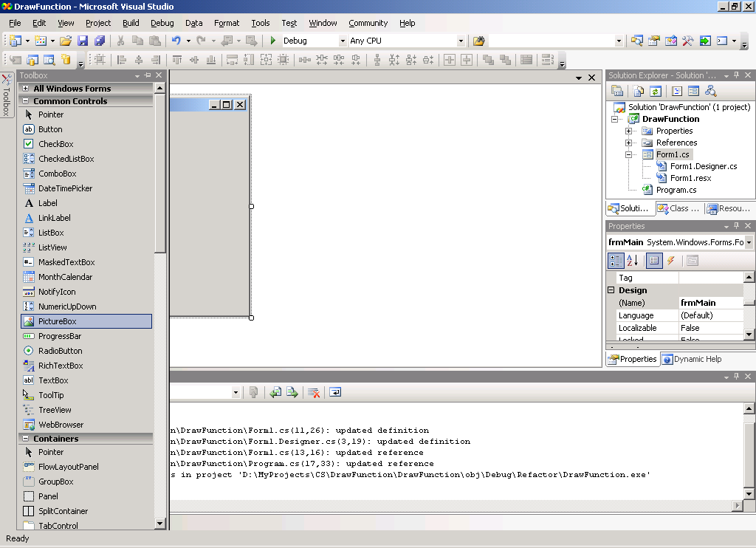Image resolution: width=756 pixels, height=548 pixels.
Task: Open the Start Page green arrow icon
Action: pos(705,41)
